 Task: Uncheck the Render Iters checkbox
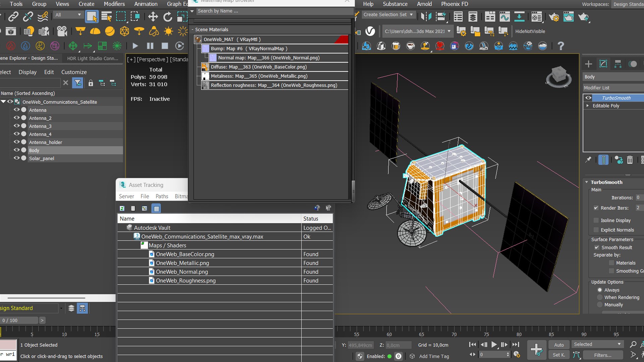[596, 208]
